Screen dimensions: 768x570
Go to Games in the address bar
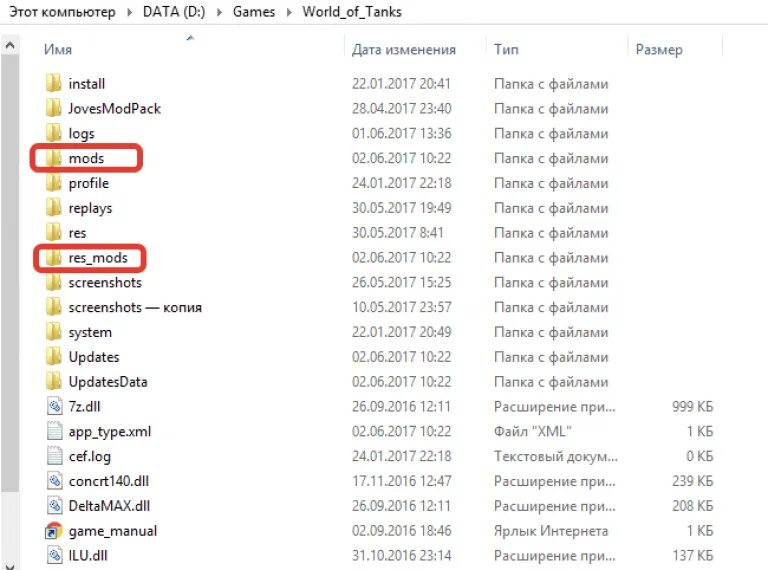[254, 12]
